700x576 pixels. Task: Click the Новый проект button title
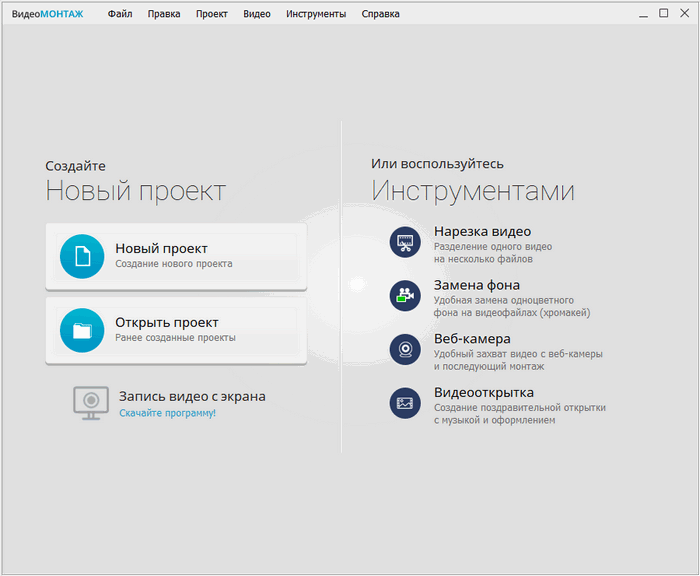coord(162,248)
